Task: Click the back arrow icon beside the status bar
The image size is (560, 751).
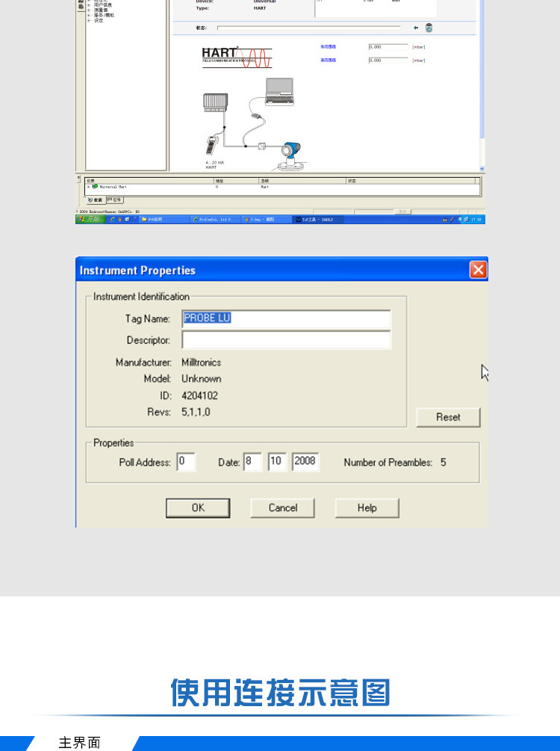Action: point(416,28)
